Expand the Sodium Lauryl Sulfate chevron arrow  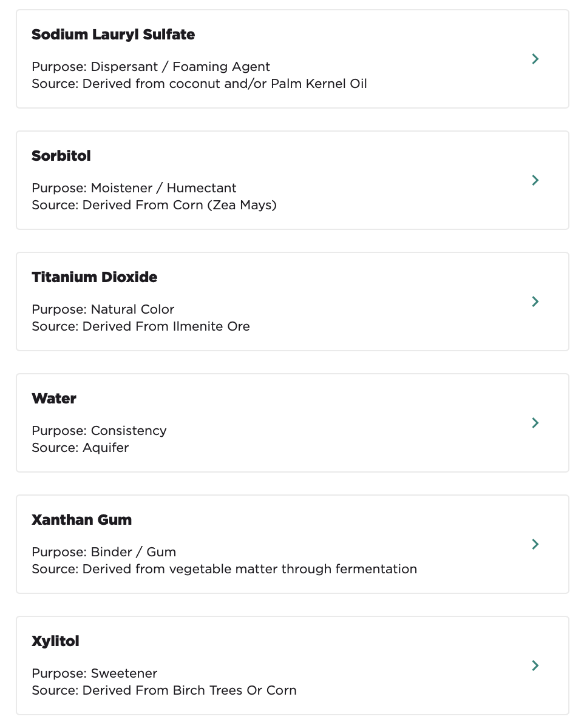click(x=535, y=59)
